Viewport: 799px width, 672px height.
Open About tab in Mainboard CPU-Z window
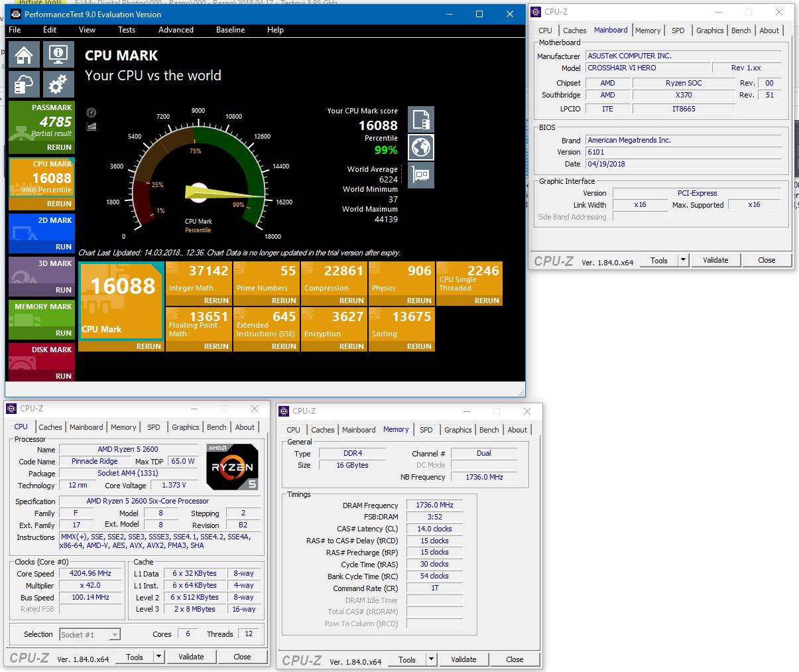click(769, 31)
